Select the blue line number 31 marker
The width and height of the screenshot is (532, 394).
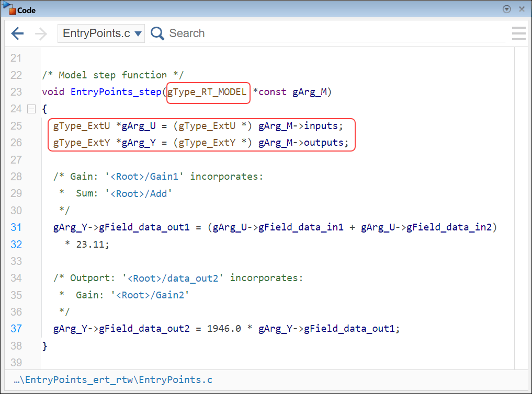16,227
